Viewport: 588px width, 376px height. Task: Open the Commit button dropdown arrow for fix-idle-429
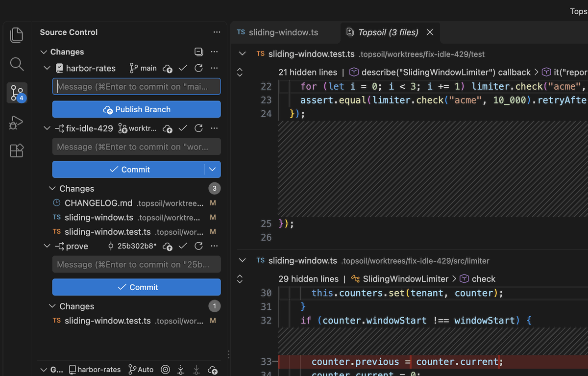212,169
